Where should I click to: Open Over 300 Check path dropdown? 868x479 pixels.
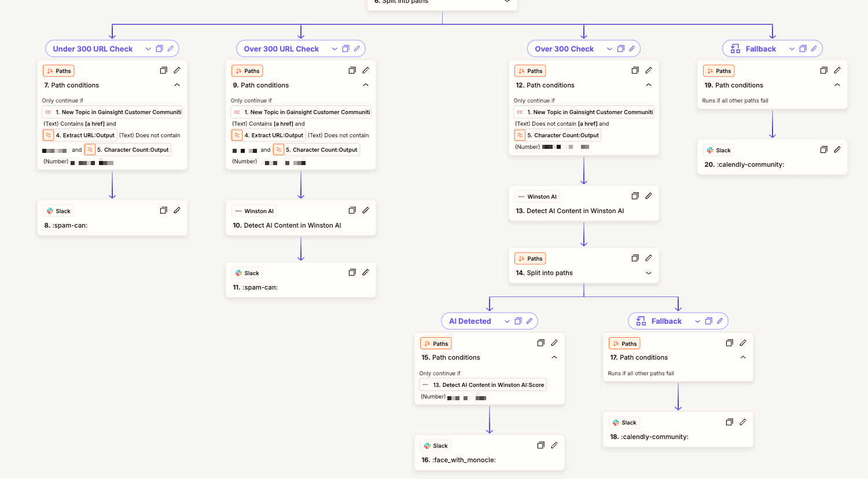609,49
